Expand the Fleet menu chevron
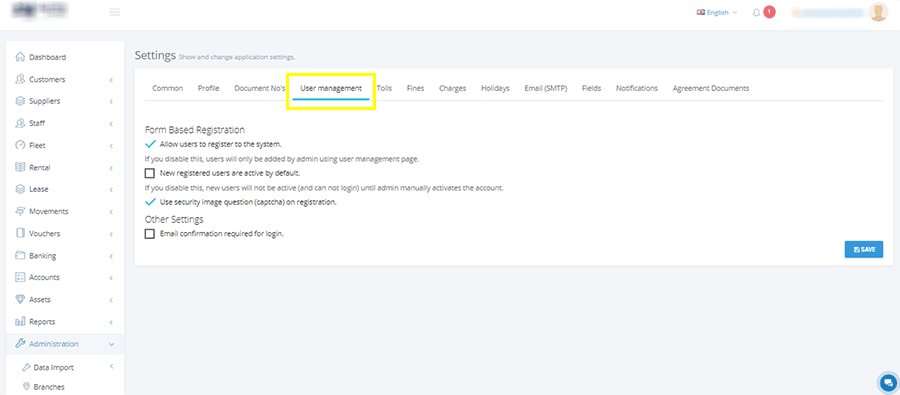 coord(111,146)
